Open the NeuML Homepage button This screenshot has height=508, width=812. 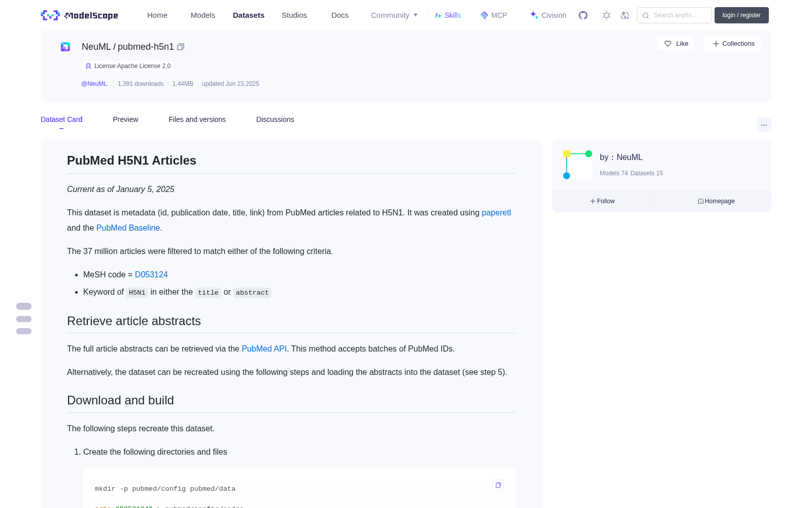(x=716, y=201)
